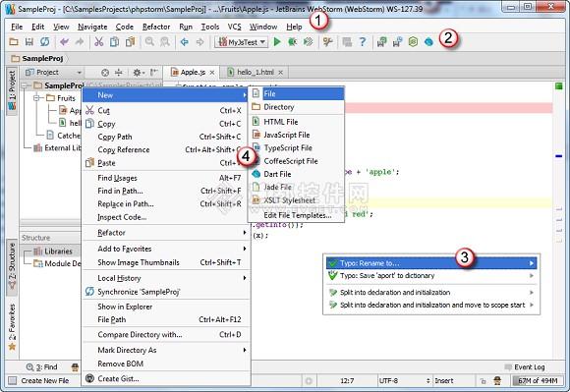570x392 pixels.
Task: Open Settings via the wrench icon
Action: pos(328,42)
